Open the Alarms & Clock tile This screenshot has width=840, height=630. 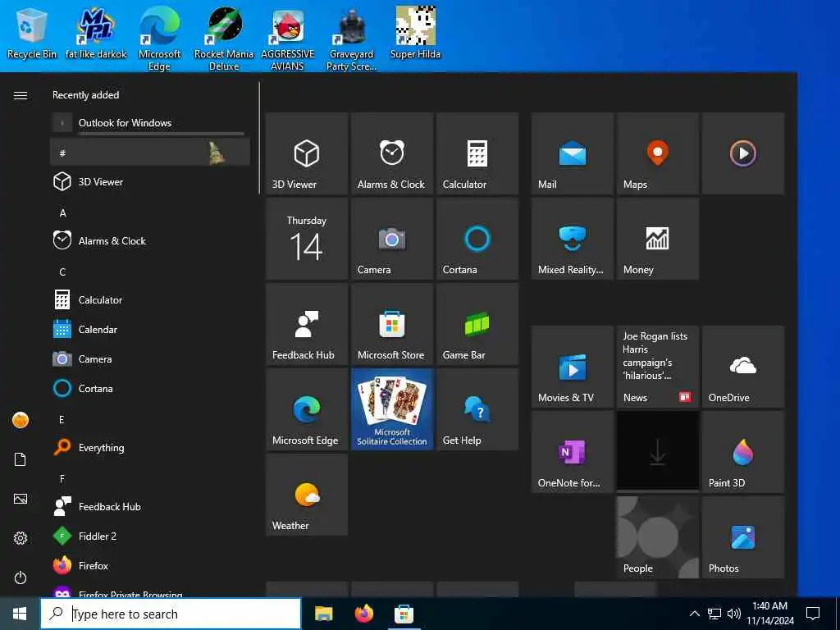tap(391, 153)
